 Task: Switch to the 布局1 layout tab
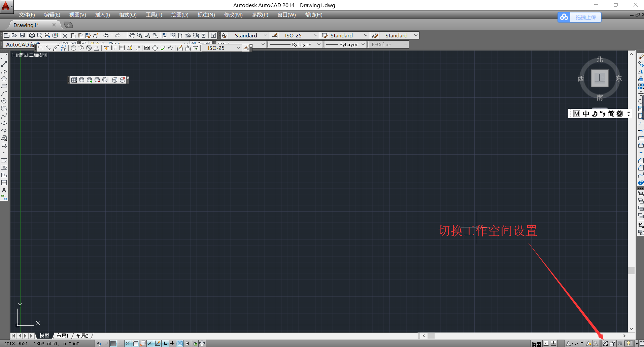63,336
